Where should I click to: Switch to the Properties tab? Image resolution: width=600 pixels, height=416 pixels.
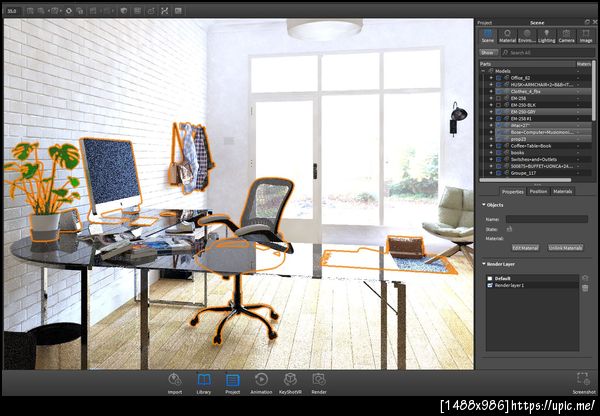pos(512,191)
